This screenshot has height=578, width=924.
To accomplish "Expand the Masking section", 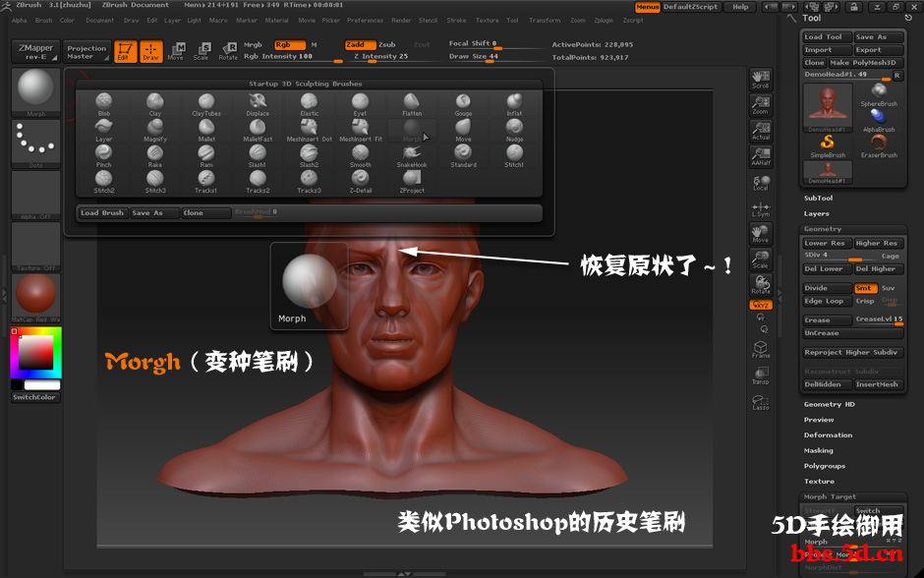I will pos(819,451).
